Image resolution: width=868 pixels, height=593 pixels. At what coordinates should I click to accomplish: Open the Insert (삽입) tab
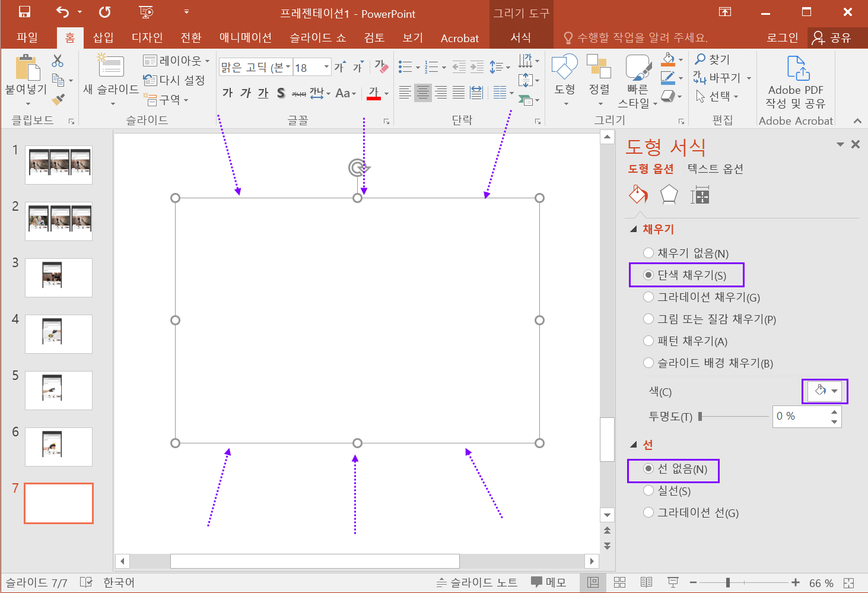[103, 38]
